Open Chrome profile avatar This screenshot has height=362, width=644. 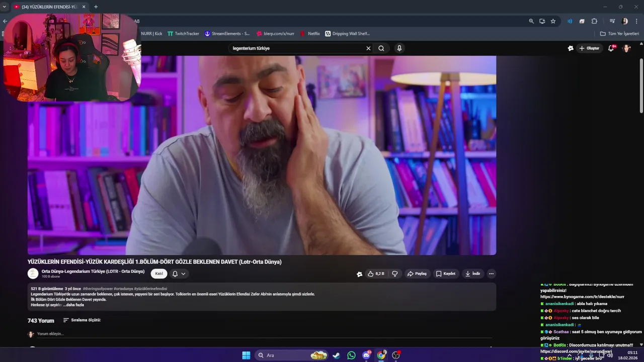[x=625, y=21]
